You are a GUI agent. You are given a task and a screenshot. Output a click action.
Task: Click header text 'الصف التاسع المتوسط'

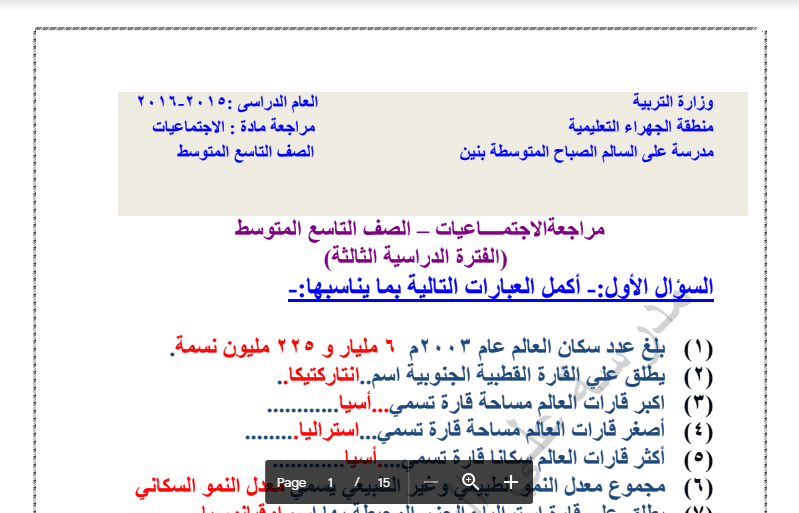246,151
